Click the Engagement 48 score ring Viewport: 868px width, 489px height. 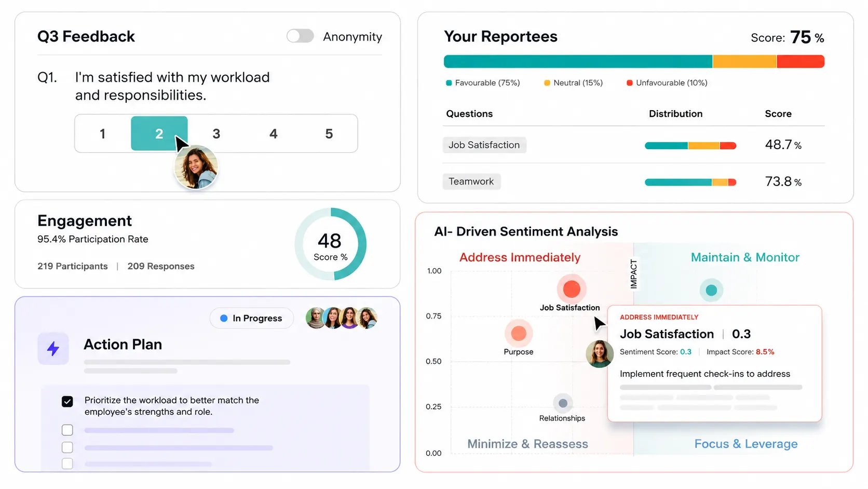coord(331,244)
